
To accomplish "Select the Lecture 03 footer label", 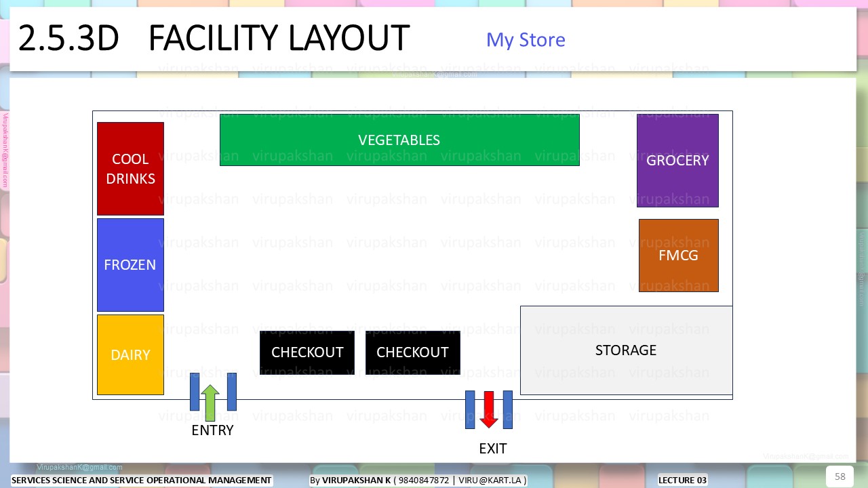I will click(683, 481).
